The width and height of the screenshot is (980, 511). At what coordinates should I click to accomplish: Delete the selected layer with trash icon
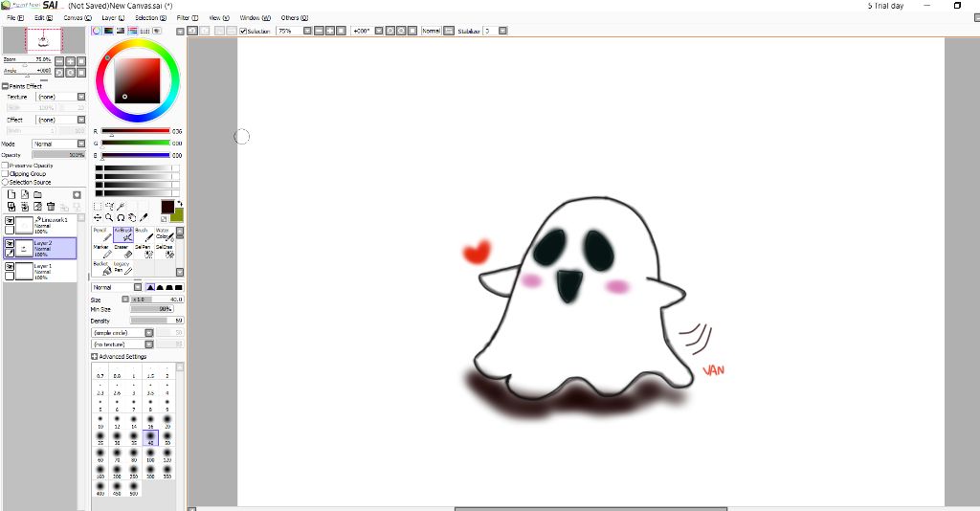51,206
